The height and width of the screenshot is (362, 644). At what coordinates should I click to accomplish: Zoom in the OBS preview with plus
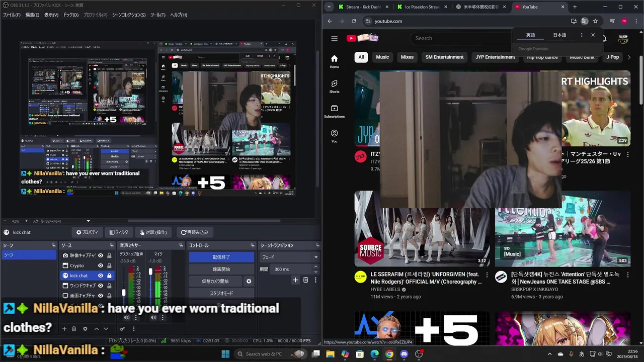(27, 221)
